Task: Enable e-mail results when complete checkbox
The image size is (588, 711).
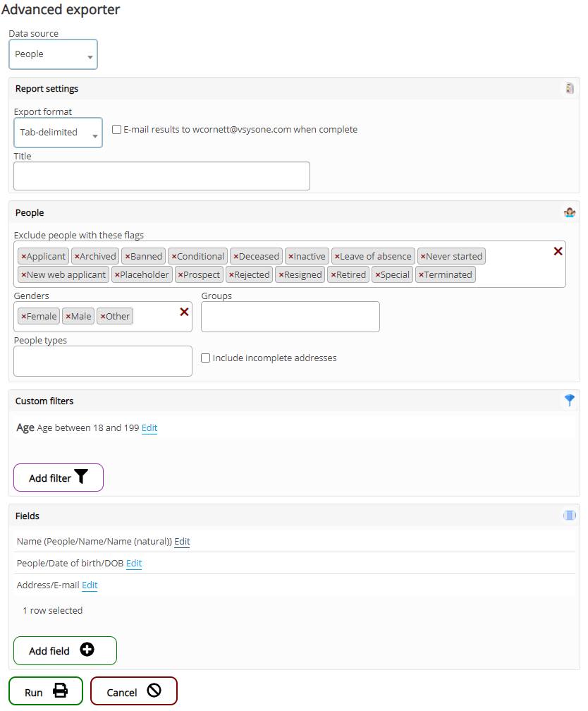Action: pos(117,130)
